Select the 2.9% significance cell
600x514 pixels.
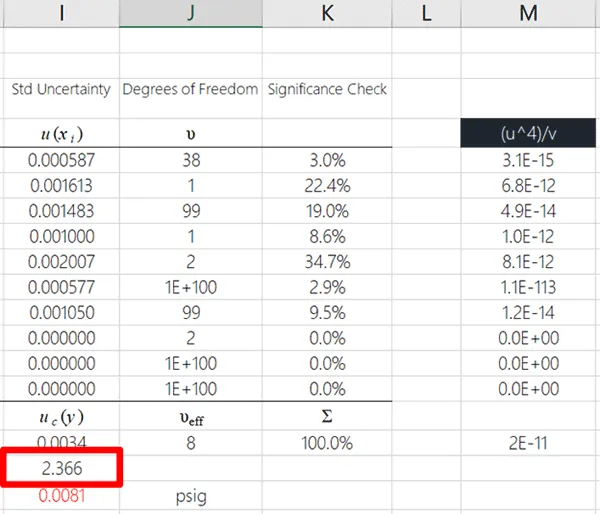(x=327, y=287)
